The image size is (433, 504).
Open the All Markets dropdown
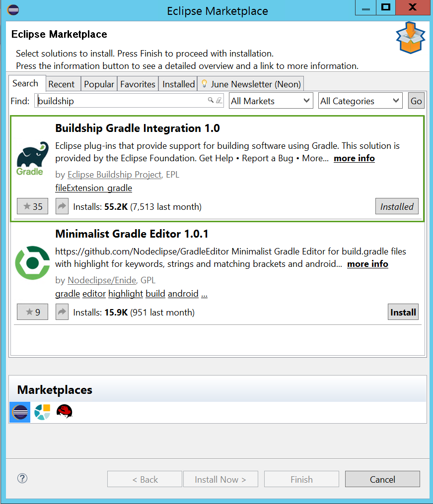[x=271, y=101]
